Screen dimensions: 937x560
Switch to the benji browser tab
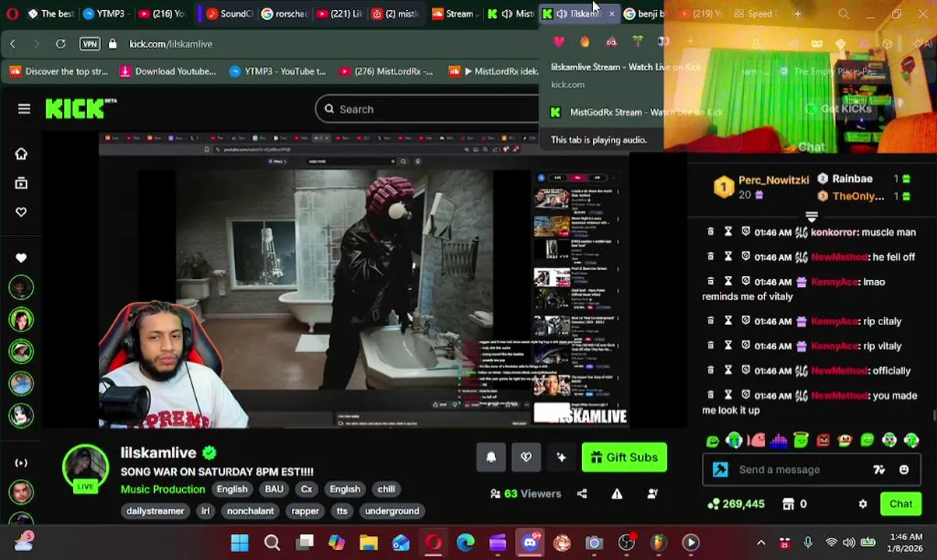646,13
